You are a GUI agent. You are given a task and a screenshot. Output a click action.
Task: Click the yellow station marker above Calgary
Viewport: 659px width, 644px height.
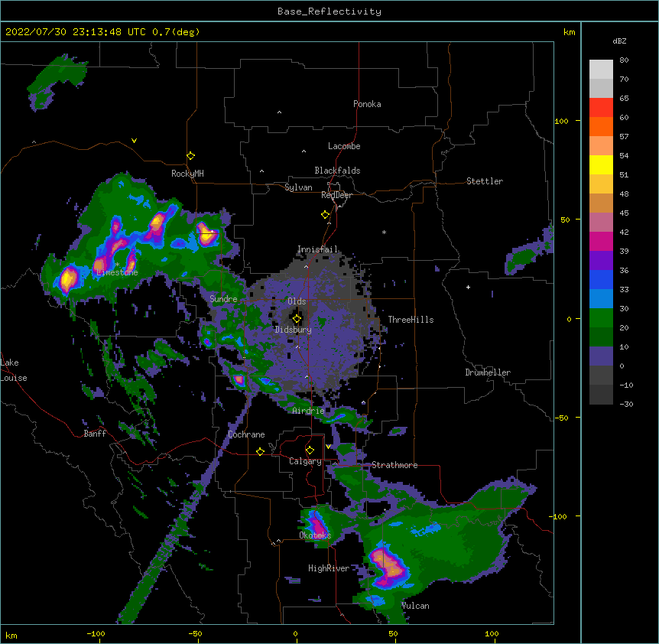point(310,450)
